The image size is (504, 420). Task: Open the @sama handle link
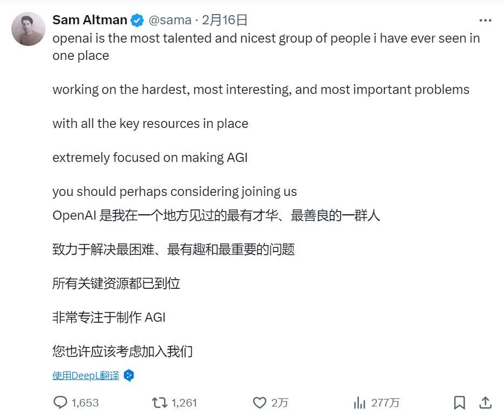pos(170,21)
